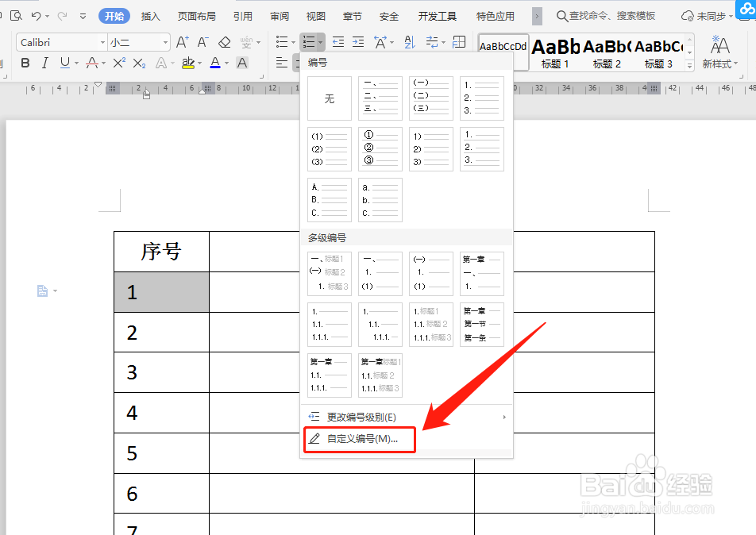Open the font size 小二 dropdown
Viewport: 756px width, 535px height.
point(165,42)
